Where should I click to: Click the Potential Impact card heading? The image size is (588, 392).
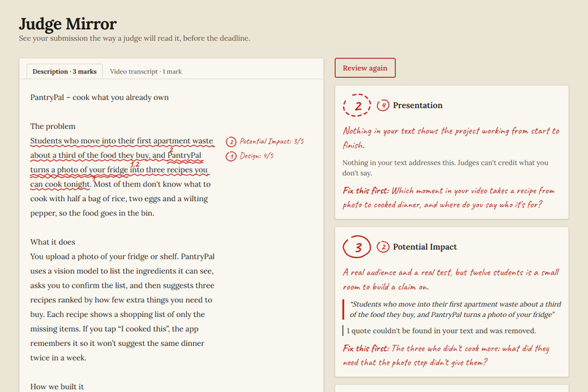(x=425, y=247)
